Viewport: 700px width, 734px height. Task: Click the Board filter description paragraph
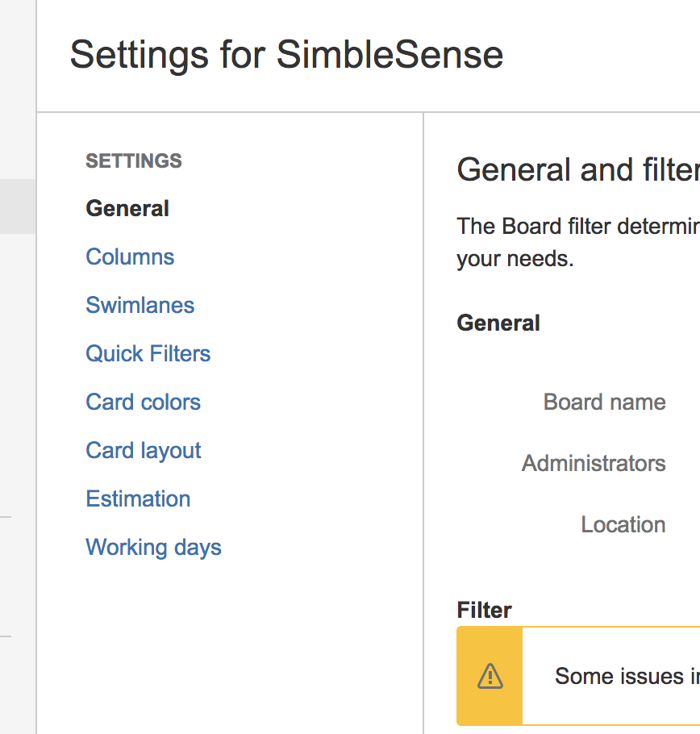[577, 242]
